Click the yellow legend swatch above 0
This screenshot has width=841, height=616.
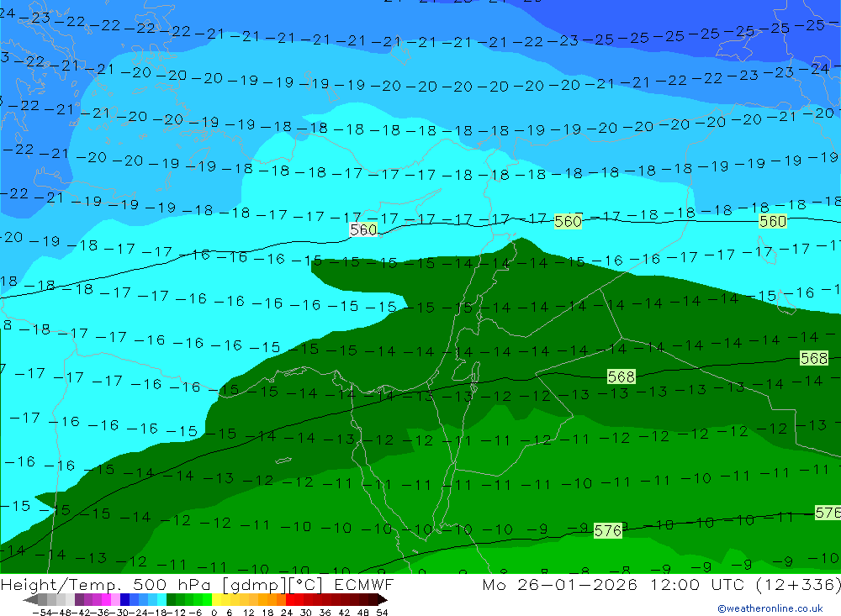pos(217,599)
